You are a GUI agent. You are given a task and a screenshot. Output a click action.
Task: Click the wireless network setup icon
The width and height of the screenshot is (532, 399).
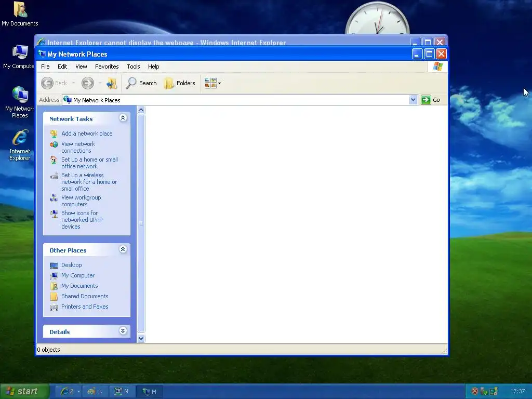(x=54, y=176)
